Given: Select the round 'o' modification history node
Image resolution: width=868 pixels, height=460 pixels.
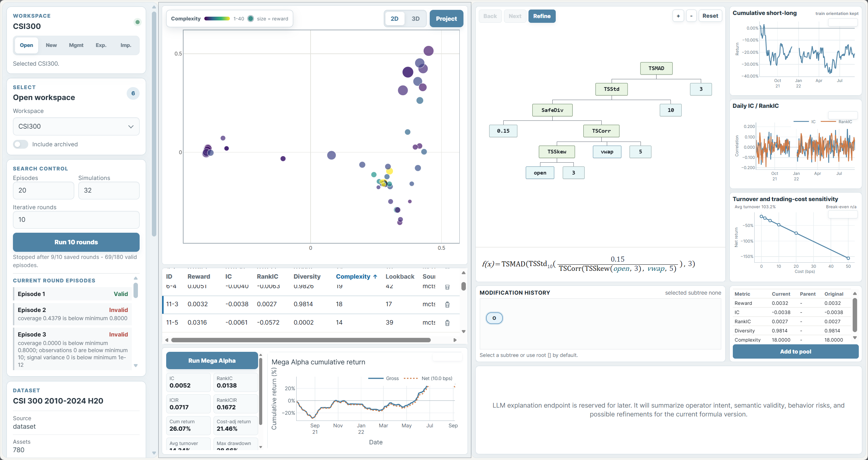Looking at the screenshot, I should [x=494, y=318].
